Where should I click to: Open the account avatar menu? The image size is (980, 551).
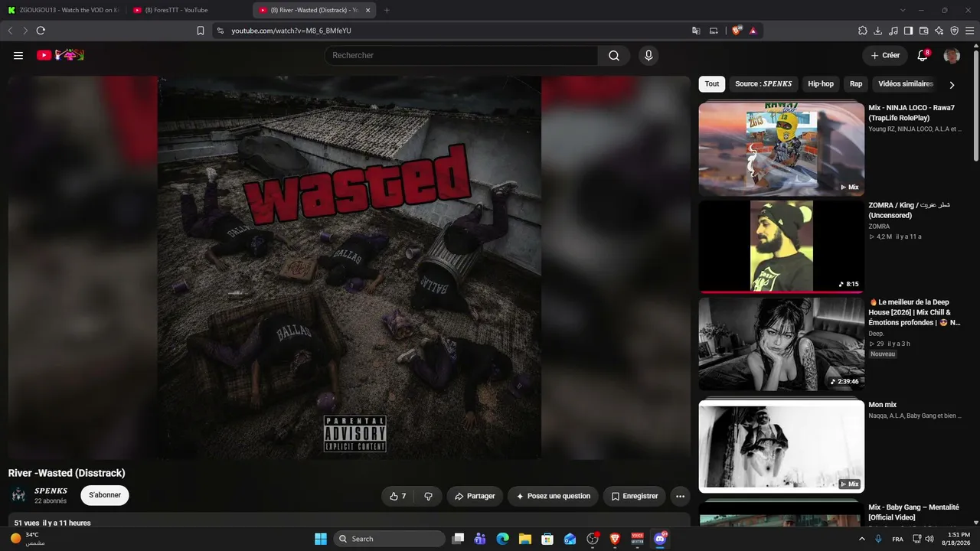(952, 55)
